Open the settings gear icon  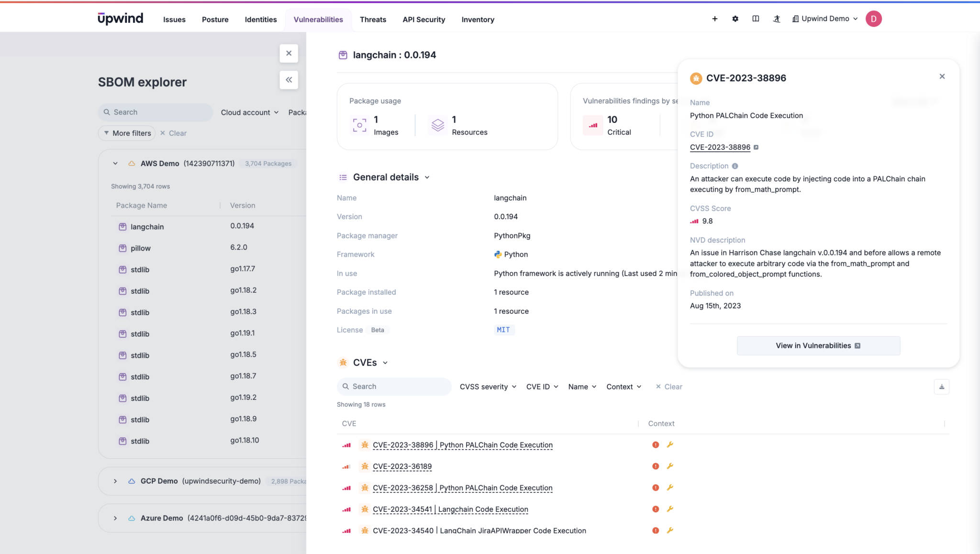click(735, 19)
